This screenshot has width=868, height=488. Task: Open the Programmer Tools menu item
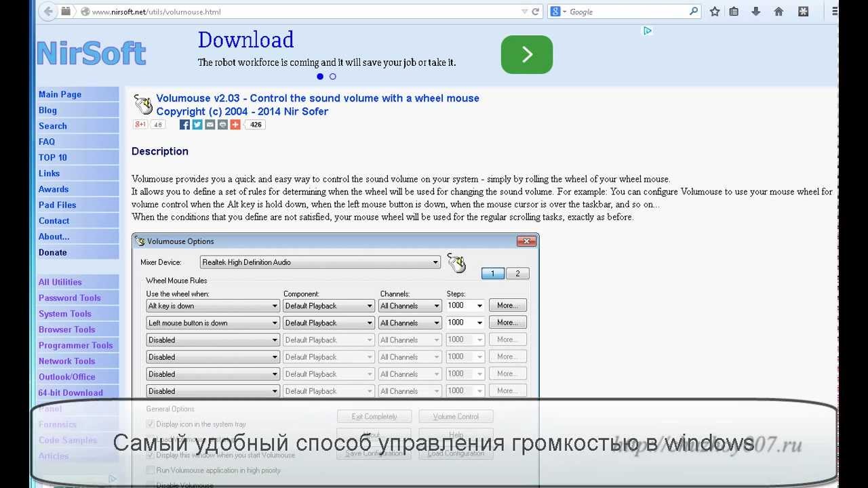tap(75, 345)
